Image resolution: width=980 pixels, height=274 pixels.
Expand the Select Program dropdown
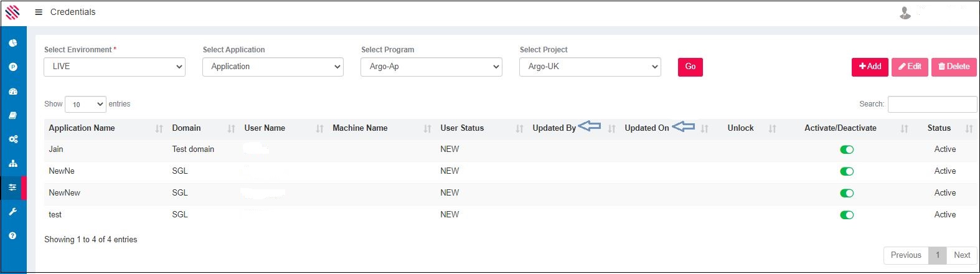pos(431,67)
